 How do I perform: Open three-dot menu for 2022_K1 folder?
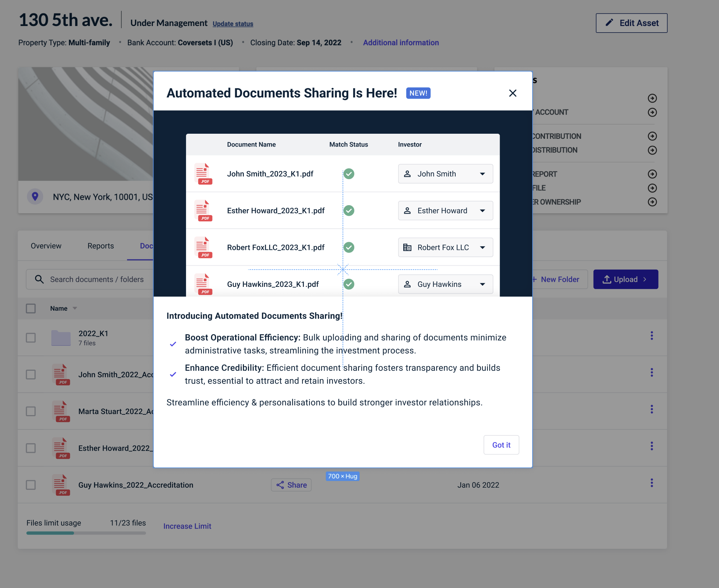(x=652, y=336)
